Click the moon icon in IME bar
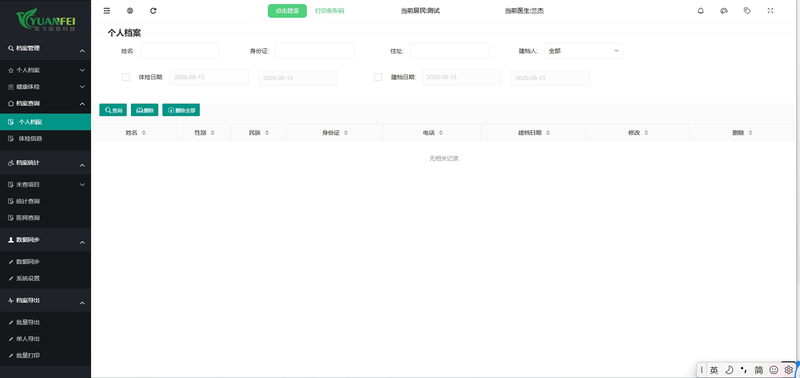 (x=729, y=370)
